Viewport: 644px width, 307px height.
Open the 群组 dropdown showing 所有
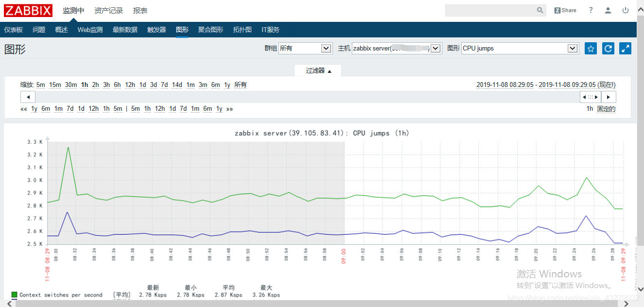click(305, 48)
